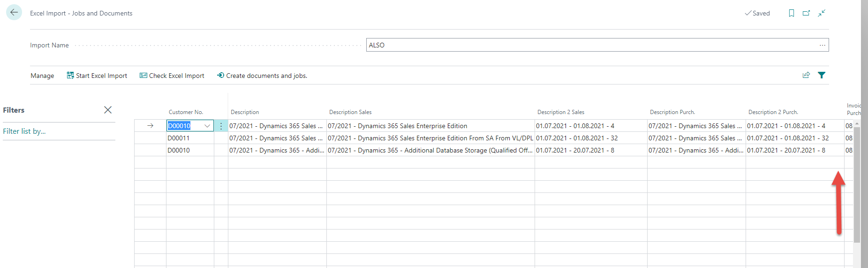Click Create documents and jobs
The width and height of the screenshot is (868, 268).
[x=262, y=76]
